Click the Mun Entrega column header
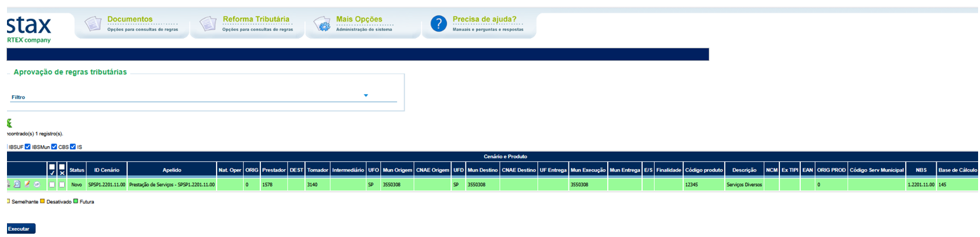Image resolution: width=980 pixels, height=237 pixels. [x=625, y=170]
